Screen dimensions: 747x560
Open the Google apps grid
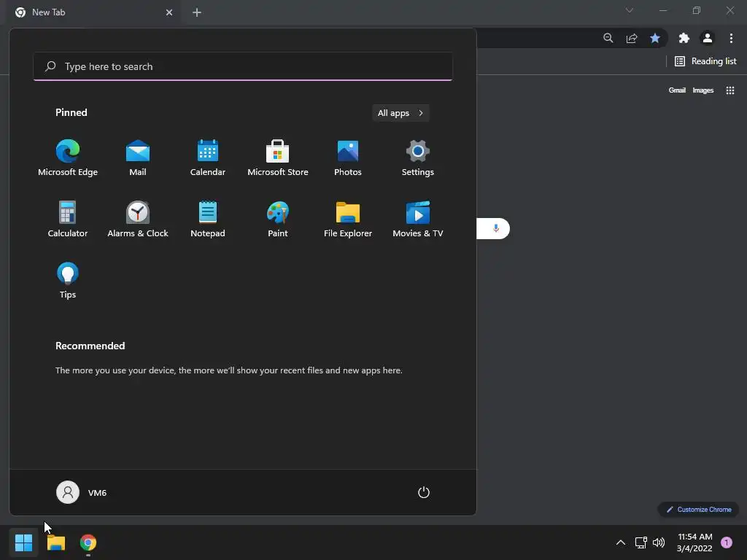pyautogui.click(x=729, y=90)
